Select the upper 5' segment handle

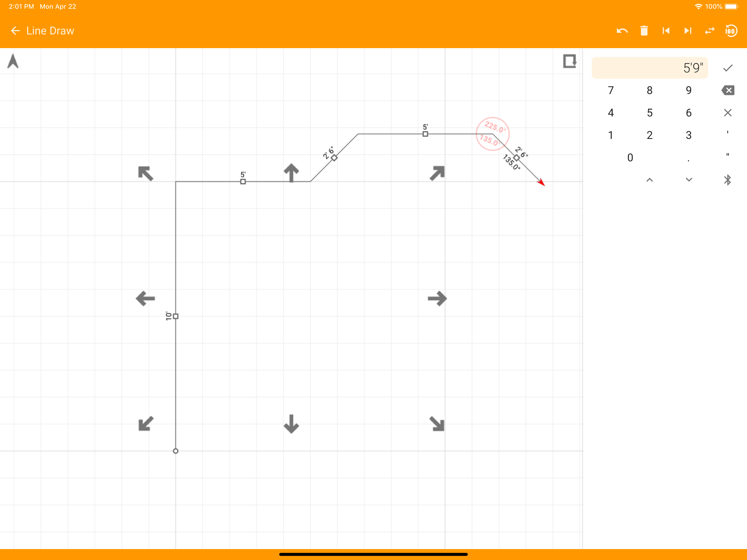pyautogui.click(x=425, y=134)
